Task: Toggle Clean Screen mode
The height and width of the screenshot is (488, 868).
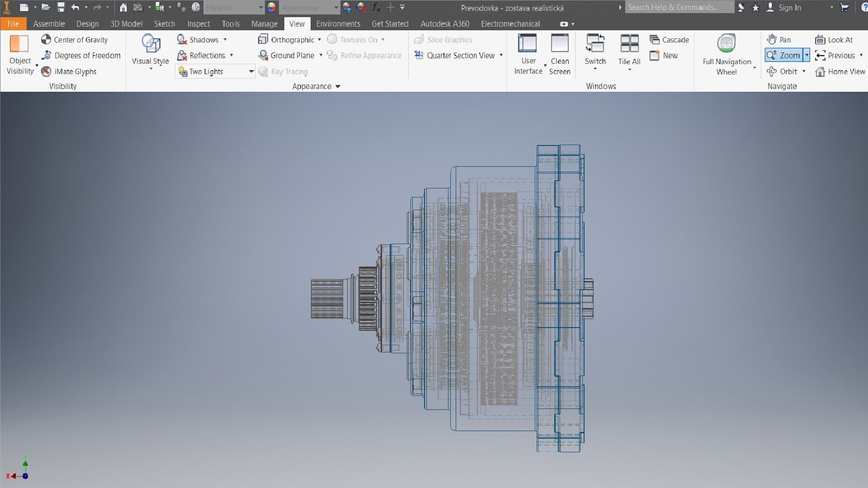Action: click(560, 55)
